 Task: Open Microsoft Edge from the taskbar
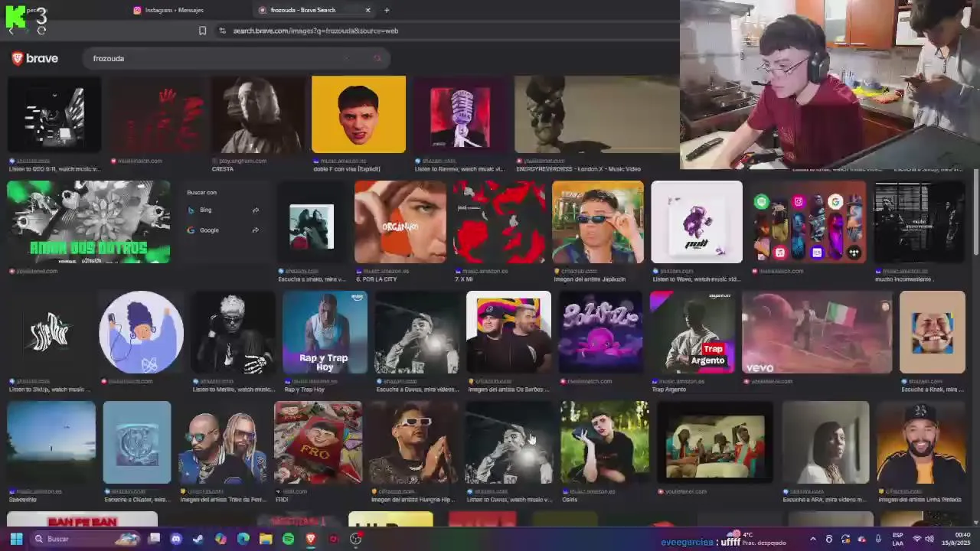243,539
